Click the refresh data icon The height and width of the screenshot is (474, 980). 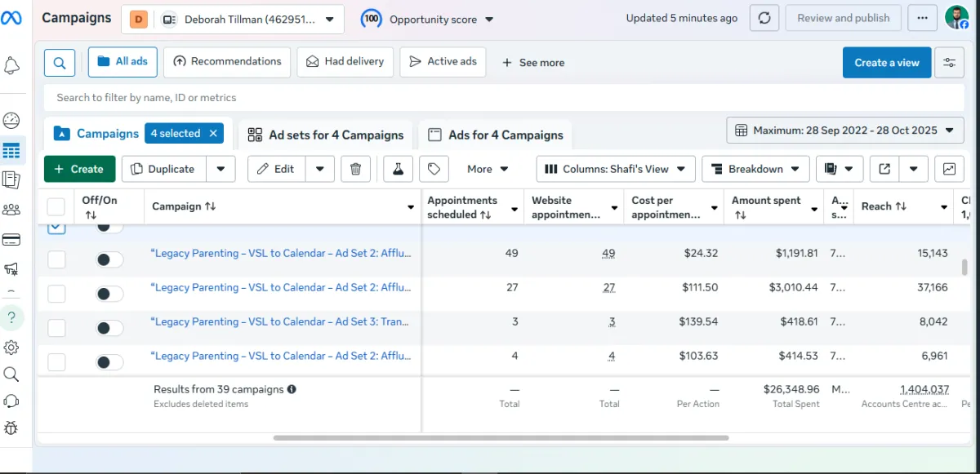click(764, 19)
